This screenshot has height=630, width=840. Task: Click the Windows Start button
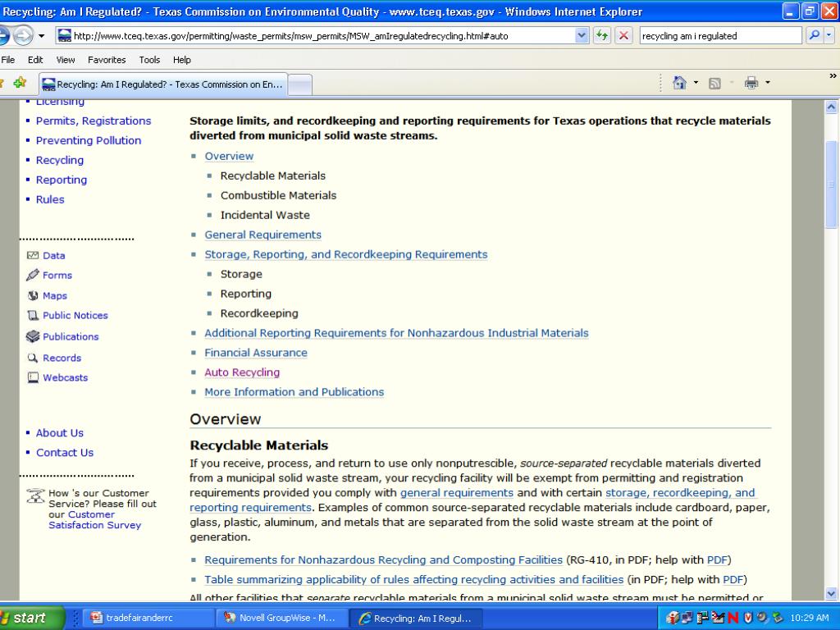tap(31, 618)
